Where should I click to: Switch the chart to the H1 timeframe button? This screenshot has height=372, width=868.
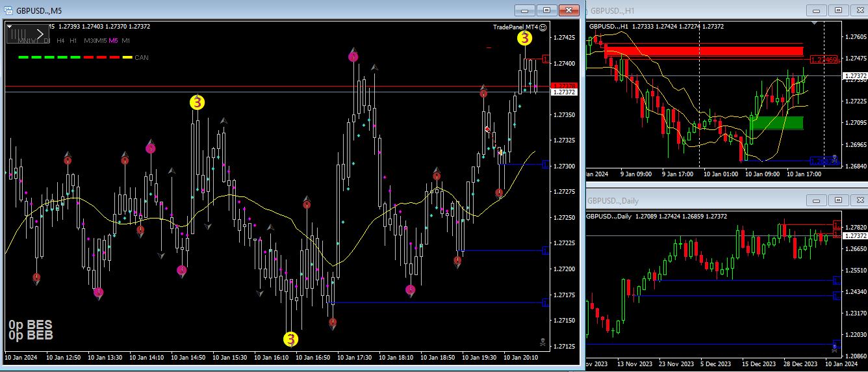click(73, 40)
